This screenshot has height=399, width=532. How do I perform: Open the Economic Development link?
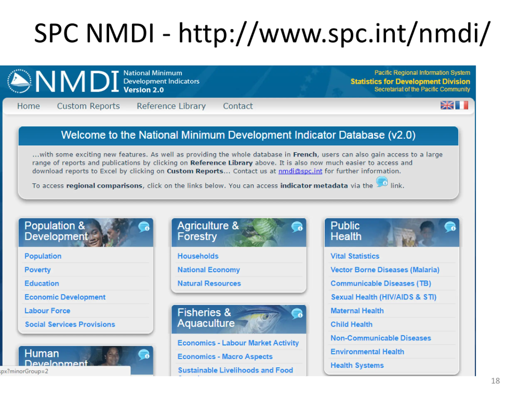[x=65, y=297]
